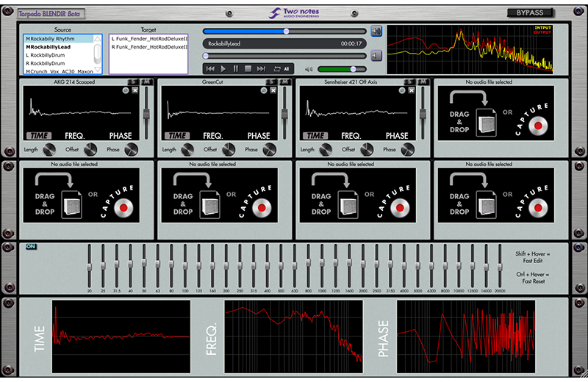Select L Funk_Fender_HotRodDeluxe in Target list
The width and height of the screenshot is (588, 382).
pos(149,39)
